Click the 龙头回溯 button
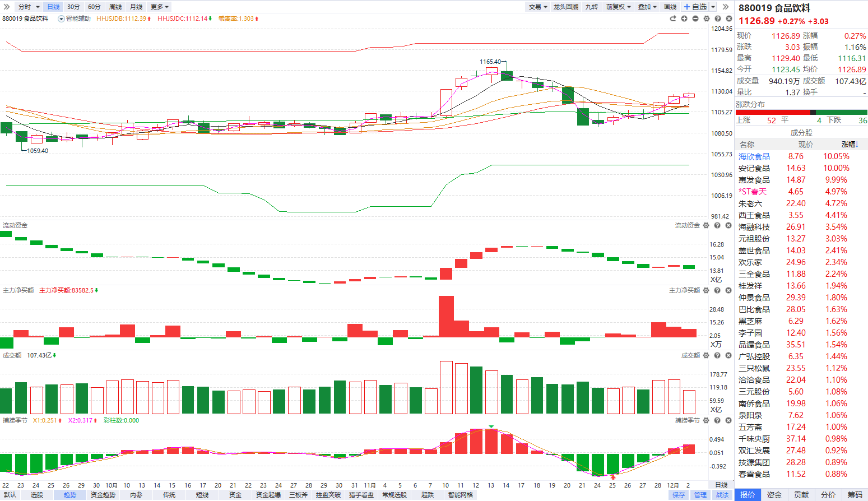Image resolution: width=868 pixels, height=501 pixels. [x=566, y=7]
